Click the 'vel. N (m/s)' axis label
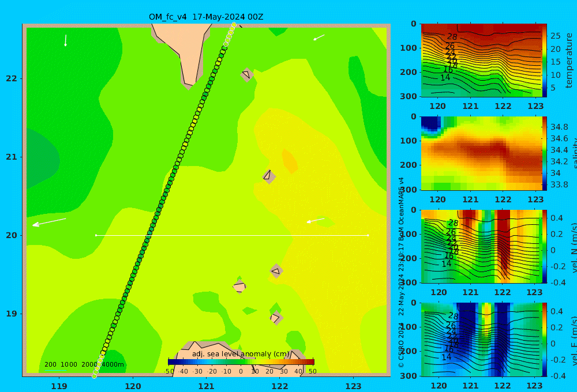This screenshot has width=577, height=392. click(x=574, y=247)
